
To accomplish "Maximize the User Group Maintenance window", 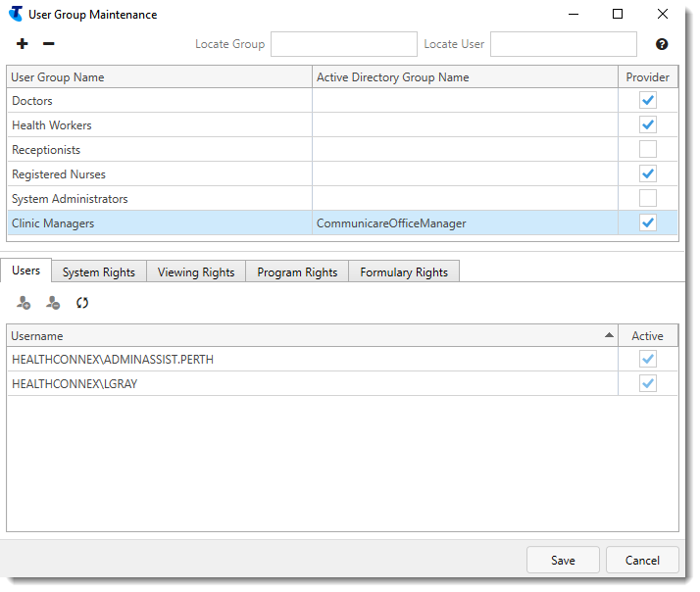I will click(618, 14).
